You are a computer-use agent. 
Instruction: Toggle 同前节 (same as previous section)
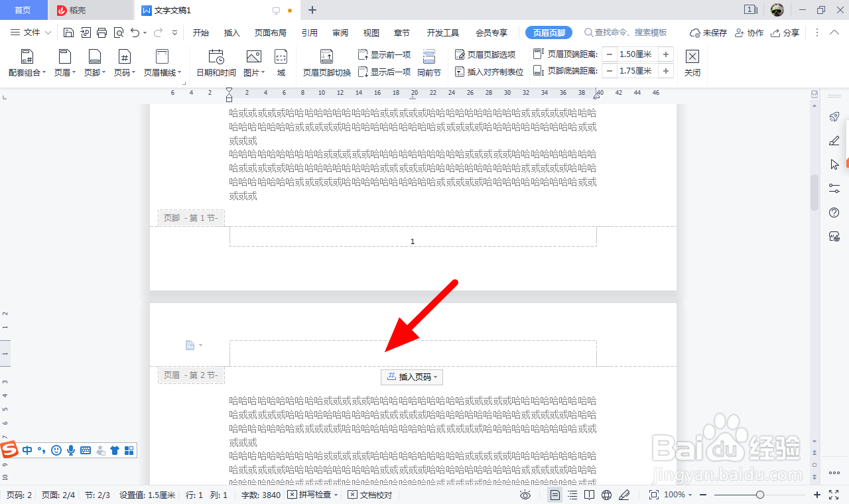click(429, 64)
